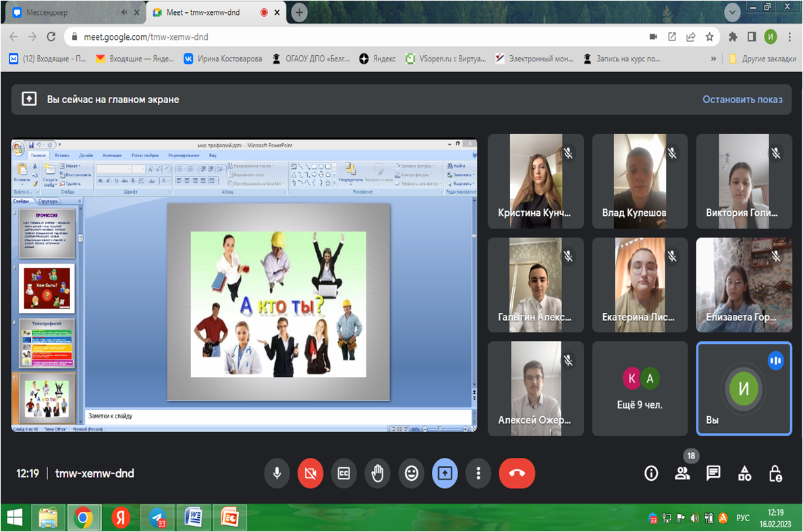The width and height of the screenshot is (803, 532).
Task: Click the camera indicator in address bar
Action: pos(653,37)
